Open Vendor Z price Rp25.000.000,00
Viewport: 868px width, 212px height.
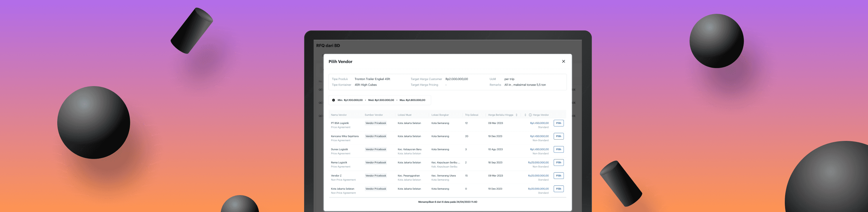[x=538, y=176]
